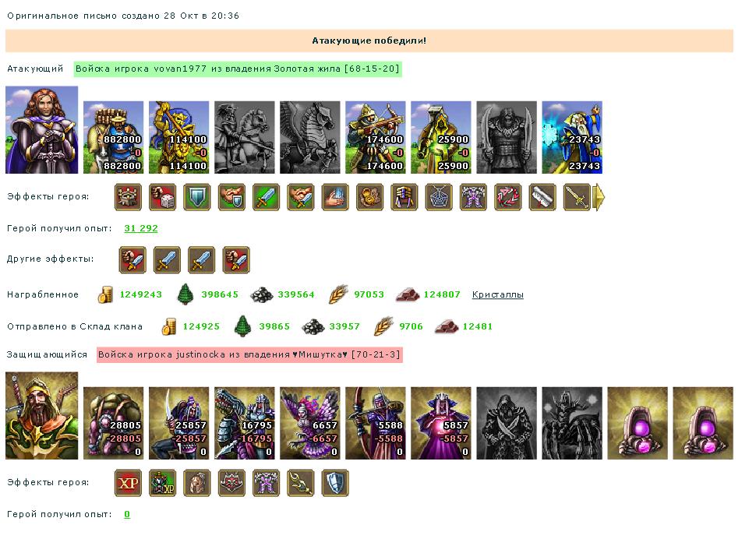This screenshot has height=553, width=756.
Task: Click the trident defender effect icon
Action: 301,483
